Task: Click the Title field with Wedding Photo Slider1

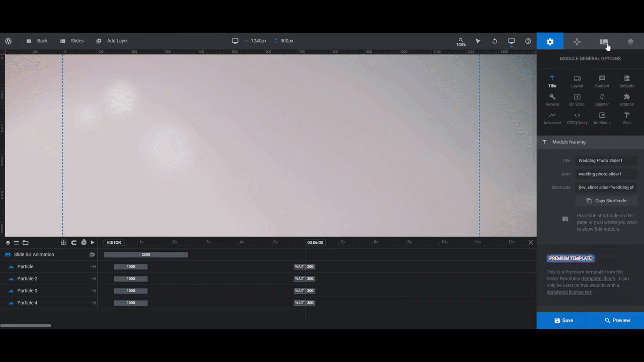Action: [606, 160]
